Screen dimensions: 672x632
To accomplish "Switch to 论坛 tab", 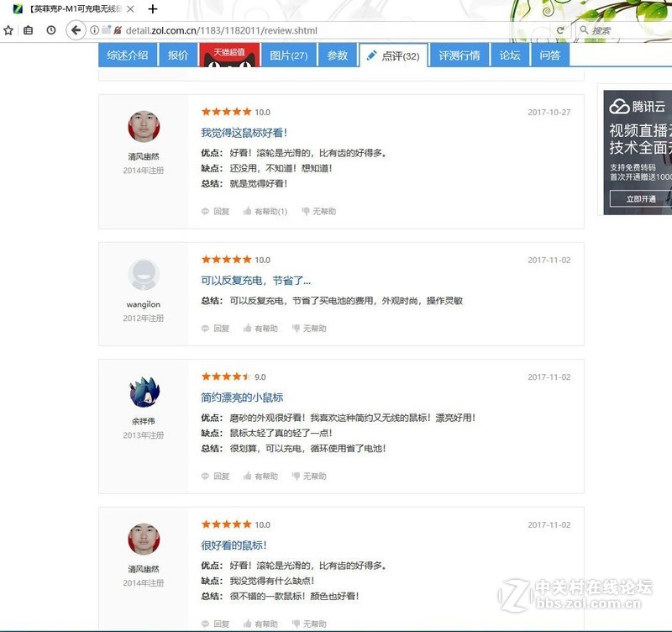I will 510,55.
